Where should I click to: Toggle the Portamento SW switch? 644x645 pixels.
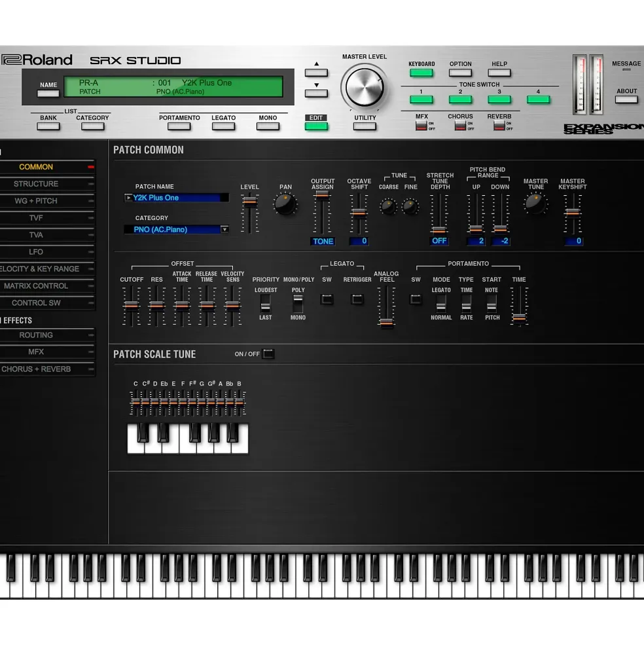(416, 299)
